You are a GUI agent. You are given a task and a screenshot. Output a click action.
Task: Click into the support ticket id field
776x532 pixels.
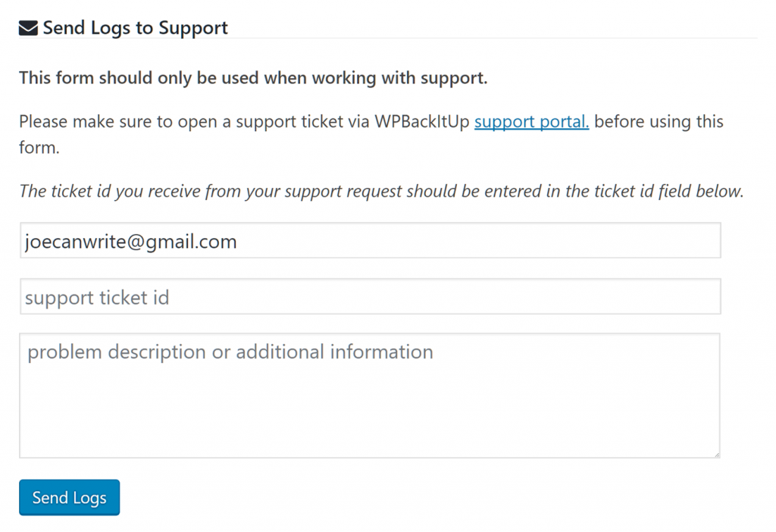point(370,296)
